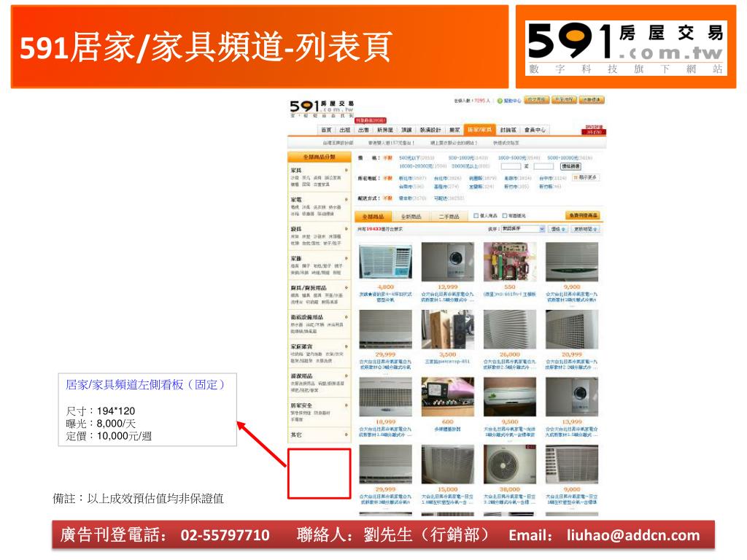Open the air conditioner thumbnail priced 18,999
Viewport: 747px width, 560px height.
click(385, 397)
